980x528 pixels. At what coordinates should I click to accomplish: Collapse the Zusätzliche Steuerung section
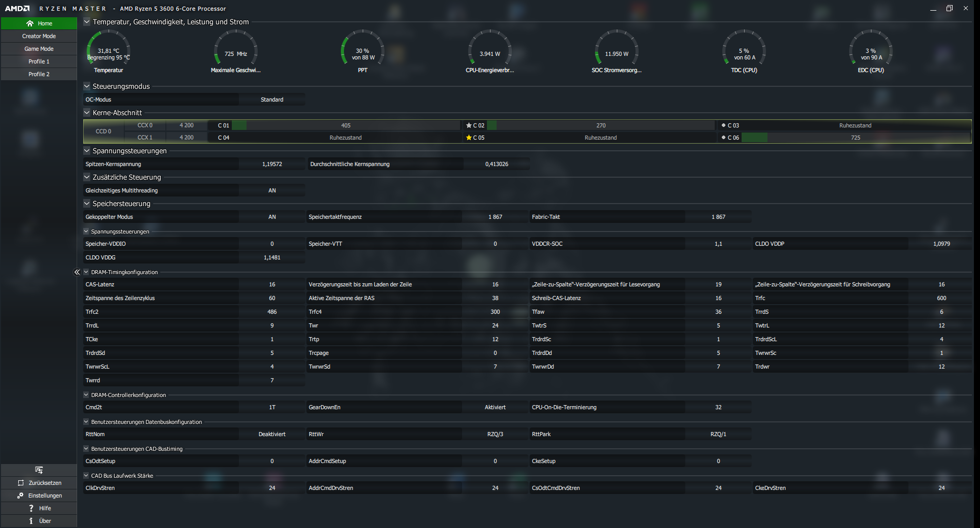87,177
